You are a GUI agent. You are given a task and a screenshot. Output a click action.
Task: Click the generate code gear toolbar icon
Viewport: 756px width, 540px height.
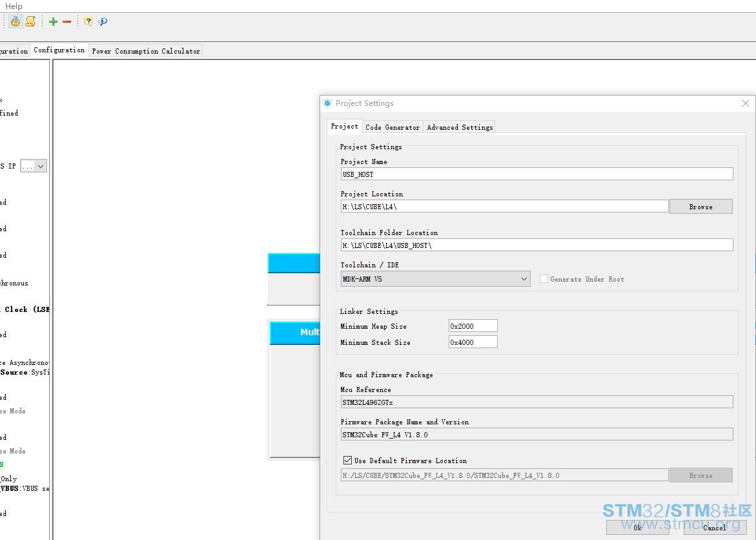coord(15,21)
